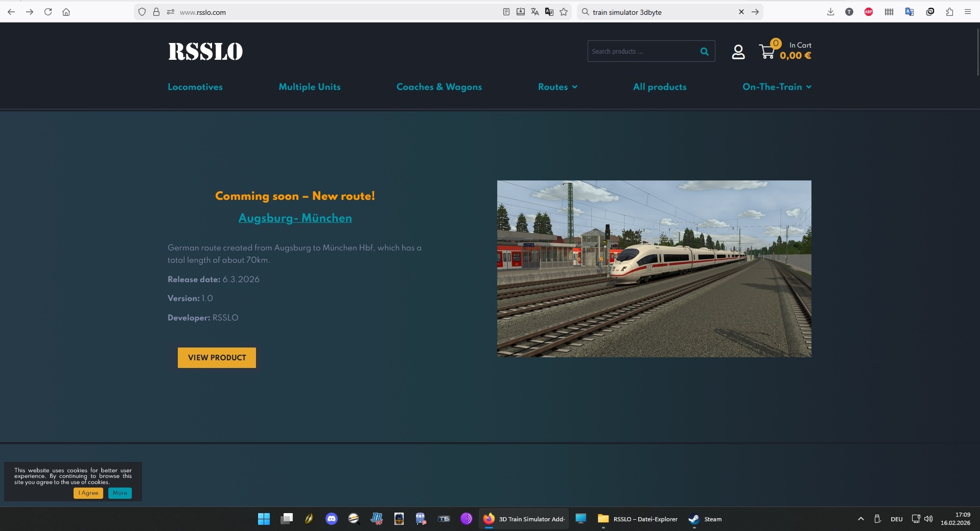Open the TS taskbar application
Image resolution: width=980 pixels, height=531 pixels.
(444, 519)
